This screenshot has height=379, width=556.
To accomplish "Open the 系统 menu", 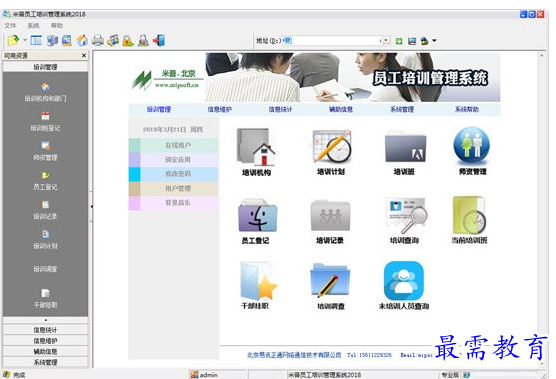I will click(33, 26).
